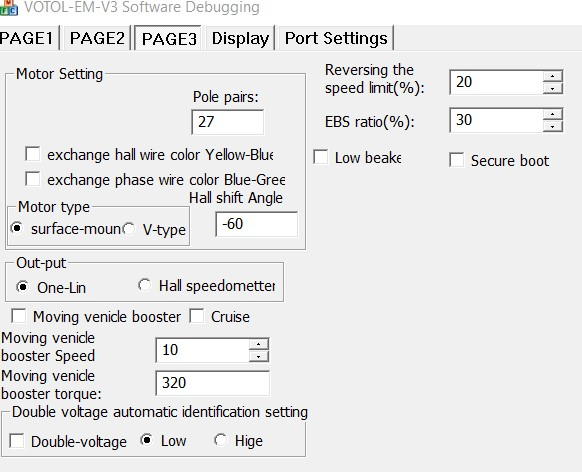The width and height of the screenshot is (582, 472).
Task: Choose Hall speedometer output option
Action: [144, 285]
